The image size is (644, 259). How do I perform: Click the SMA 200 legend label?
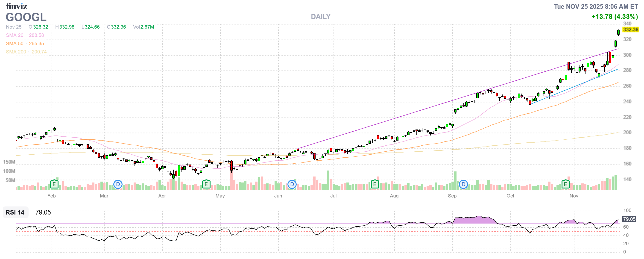[x=16, y=52]
